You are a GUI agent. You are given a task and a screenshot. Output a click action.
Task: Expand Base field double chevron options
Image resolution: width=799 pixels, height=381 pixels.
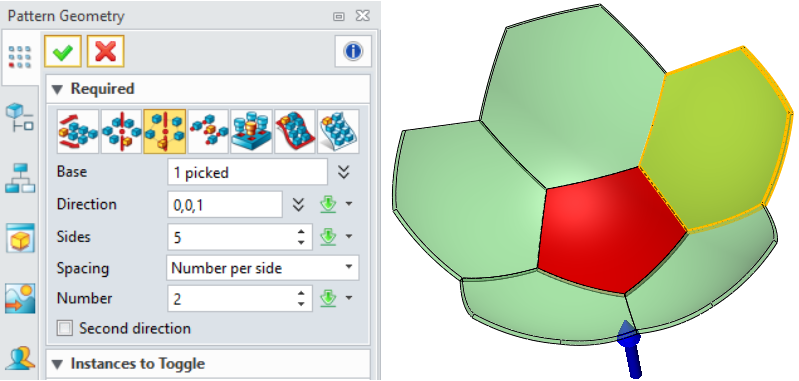pos(344,173)
